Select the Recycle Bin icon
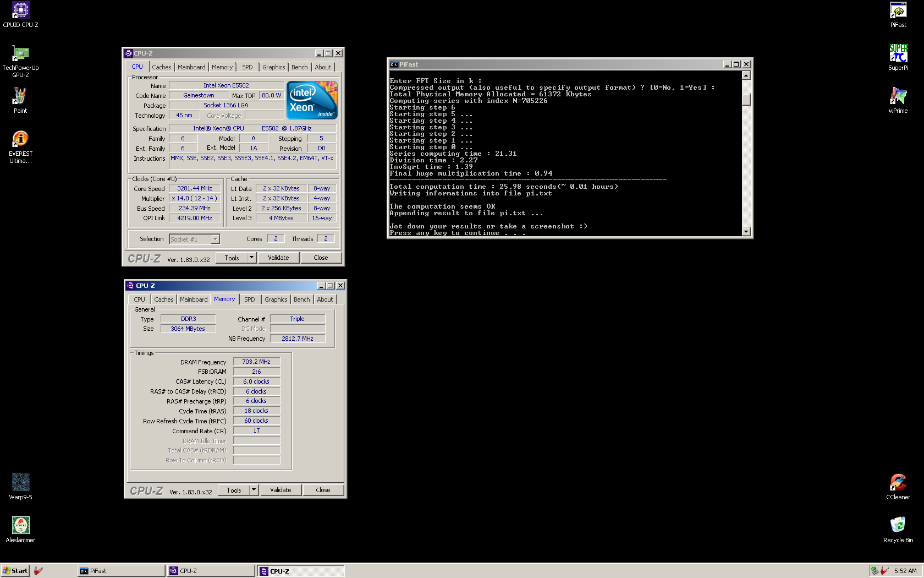The image size is (924, 578). (x=898, y=530)
